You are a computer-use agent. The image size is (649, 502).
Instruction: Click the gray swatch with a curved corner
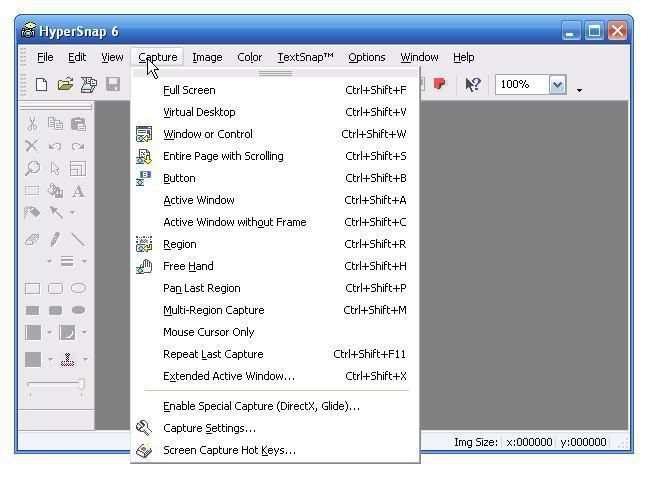click(67, 332)
